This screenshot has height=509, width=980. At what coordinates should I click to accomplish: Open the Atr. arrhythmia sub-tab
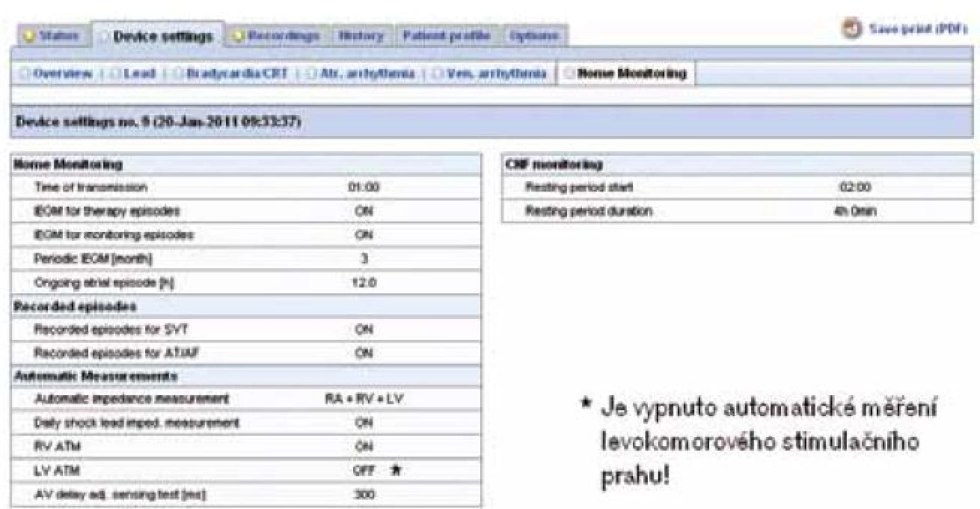pos(367,74)
